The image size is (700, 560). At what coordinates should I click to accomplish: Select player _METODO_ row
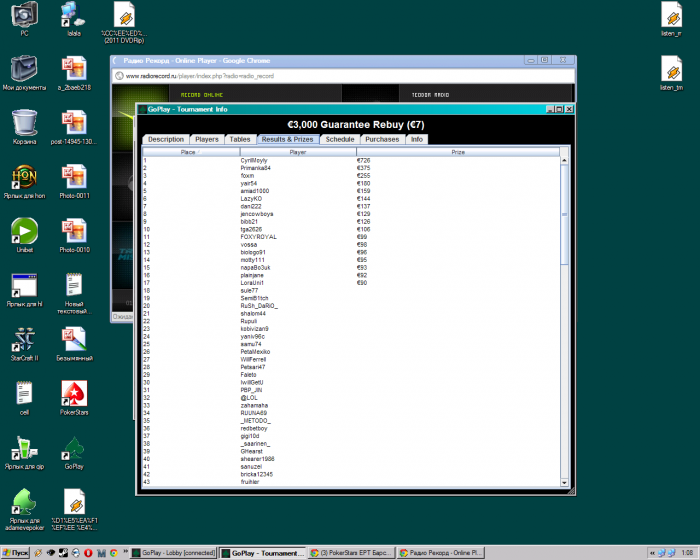coord(255,421)
